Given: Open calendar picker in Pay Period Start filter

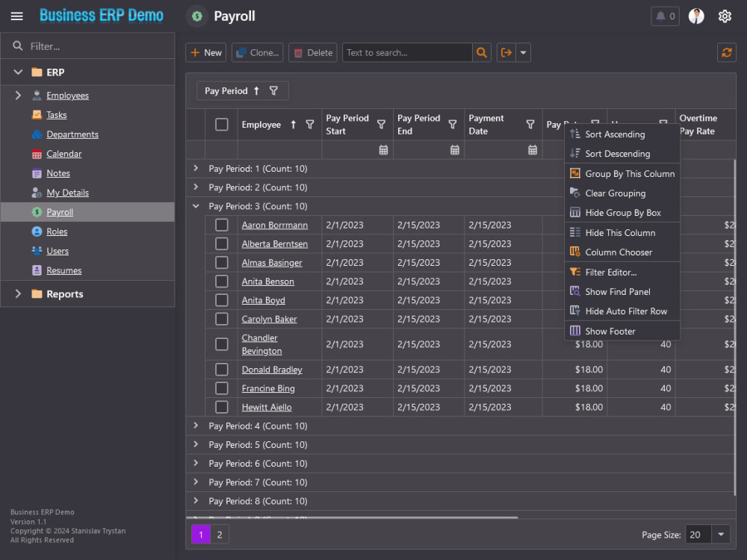Looking at the screenshot, I should coord(383,150).
